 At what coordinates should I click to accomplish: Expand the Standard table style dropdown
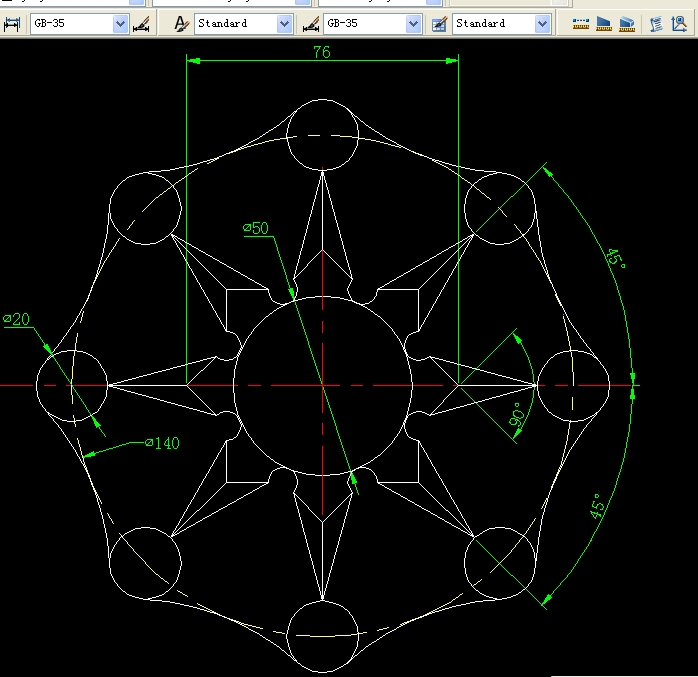pyautogui.click(x=542, y=24)
